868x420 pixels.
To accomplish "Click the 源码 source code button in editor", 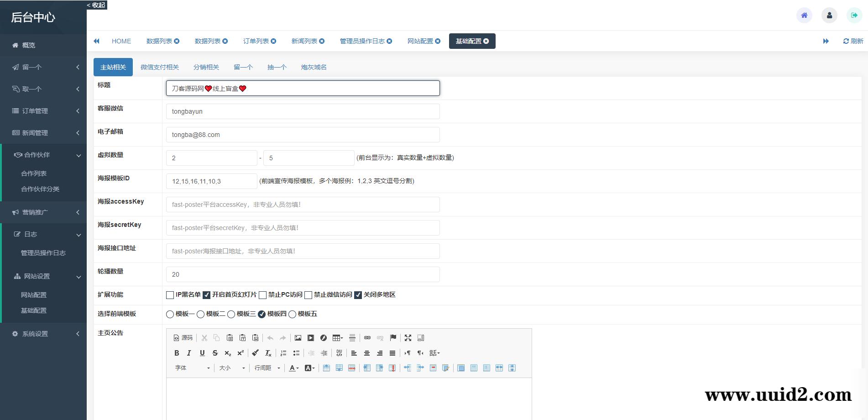I will click(x=182, y=338).
